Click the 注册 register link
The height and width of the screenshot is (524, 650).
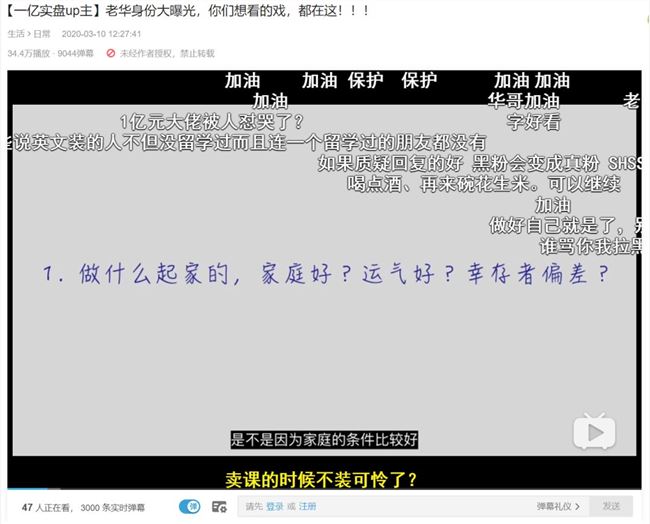[307, 507]
